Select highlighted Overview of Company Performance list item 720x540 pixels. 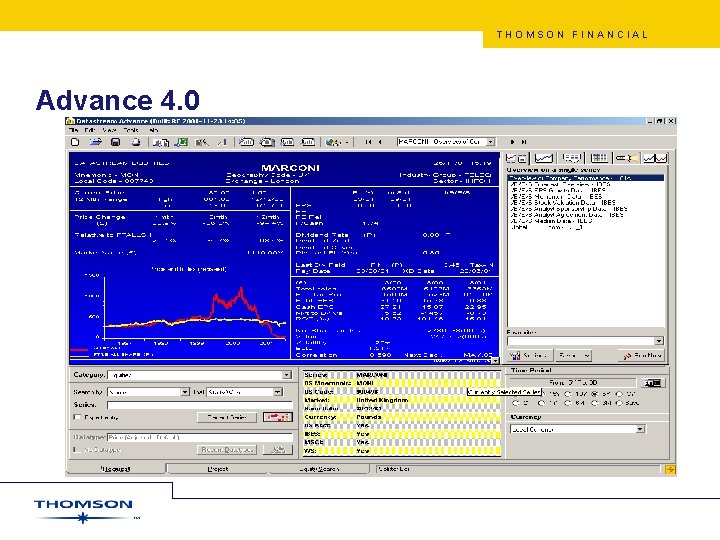(585, 178)
